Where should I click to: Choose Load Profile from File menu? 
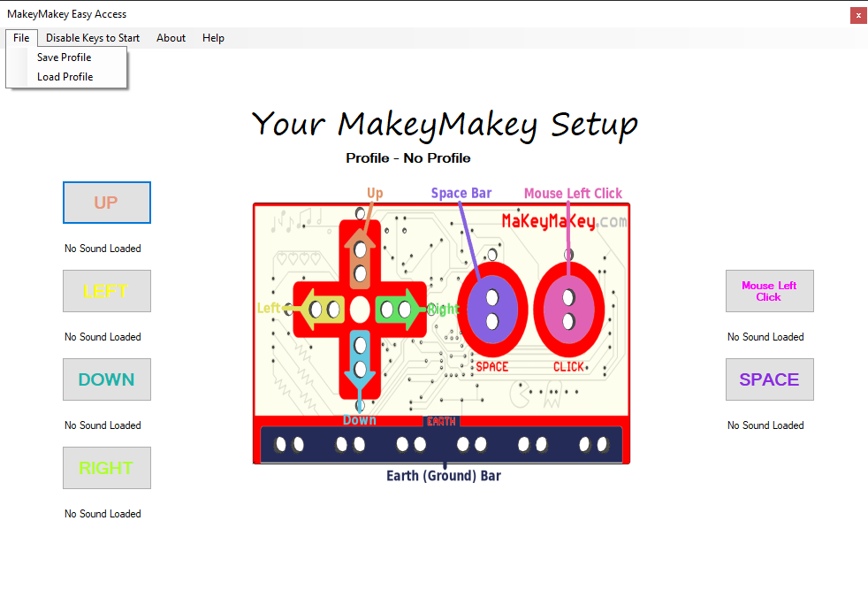65,77
